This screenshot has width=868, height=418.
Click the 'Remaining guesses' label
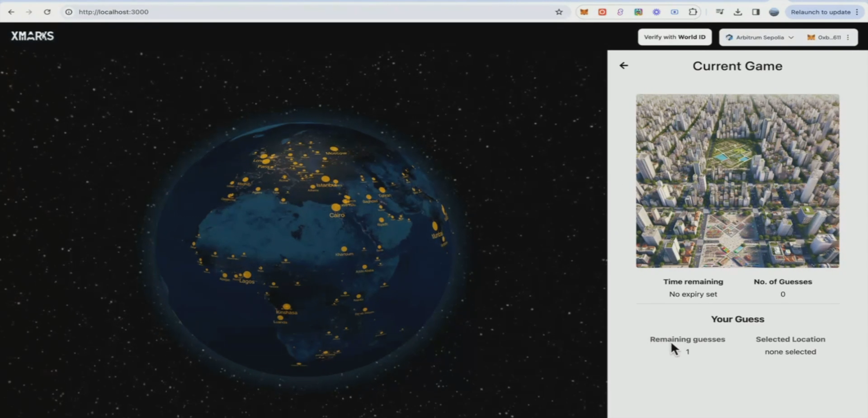click(687, 339)
